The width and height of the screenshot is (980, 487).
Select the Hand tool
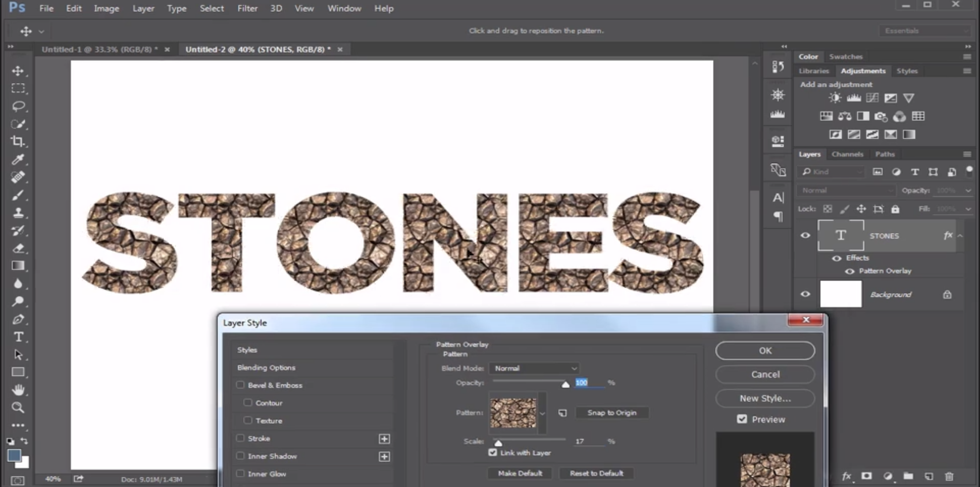tap(18, 390)
